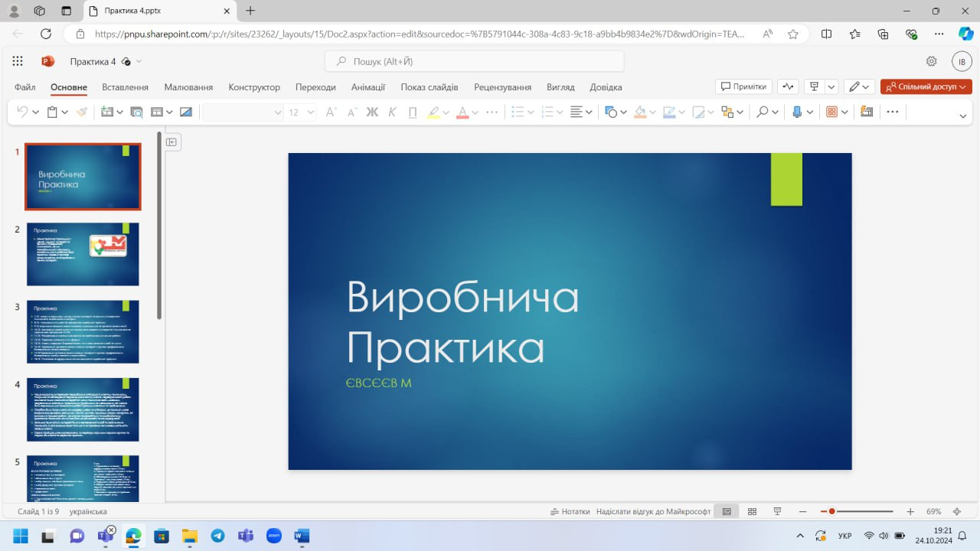Open the slide sorter view icon
The image size is (980, 551).
coord(752,511)
